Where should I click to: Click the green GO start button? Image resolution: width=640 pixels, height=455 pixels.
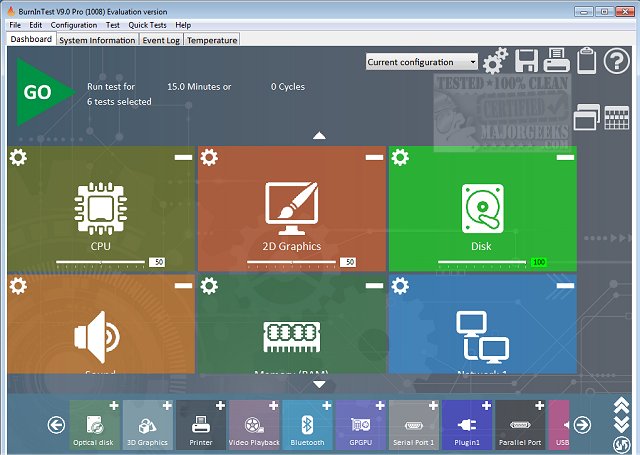coord(40,93)
